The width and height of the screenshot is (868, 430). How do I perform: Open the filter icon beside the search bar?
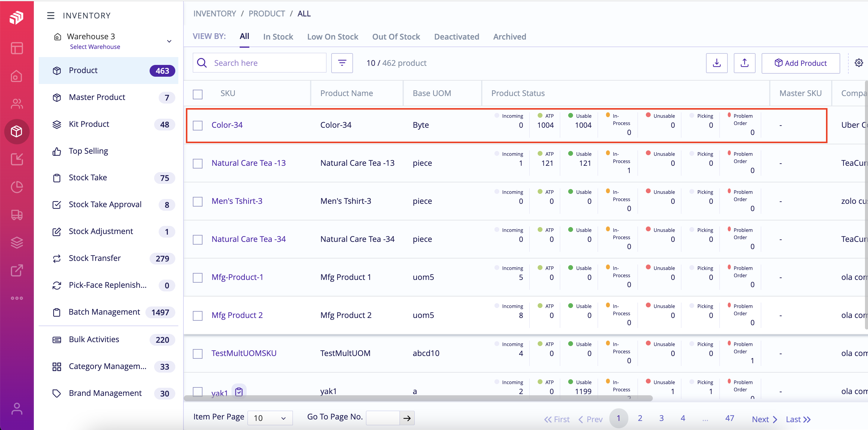pyautogui.click(x=342, y=63)
